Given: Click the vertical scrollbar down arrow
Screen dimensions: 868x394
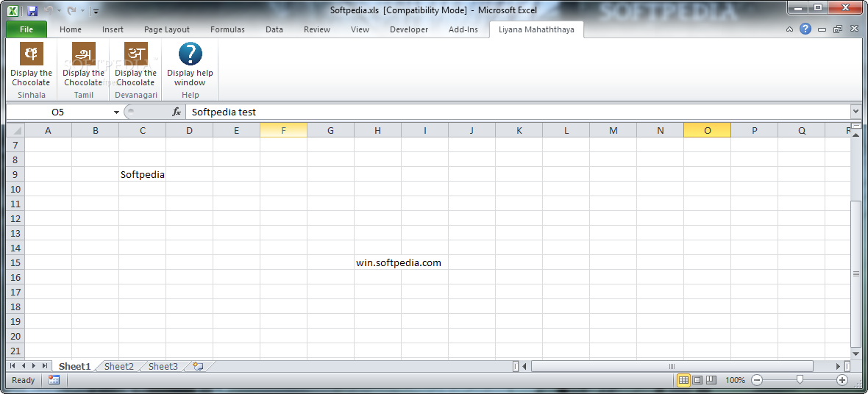Looking at the screenshot, I should pyautogui.click(x=855, y=353).
